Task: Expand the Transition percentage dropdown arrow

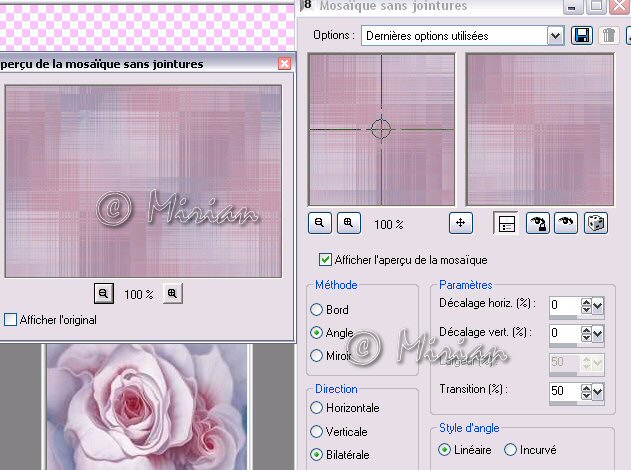Action: [x=598, y=391]
